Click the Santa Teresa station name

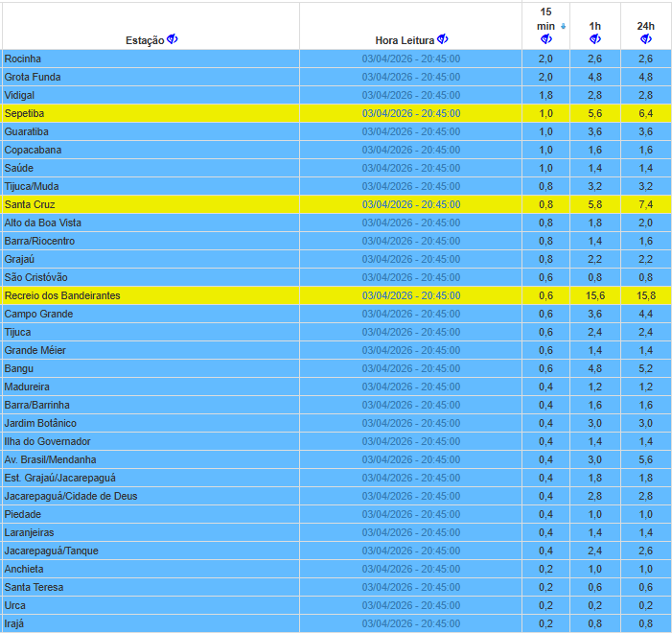[34, 587]
